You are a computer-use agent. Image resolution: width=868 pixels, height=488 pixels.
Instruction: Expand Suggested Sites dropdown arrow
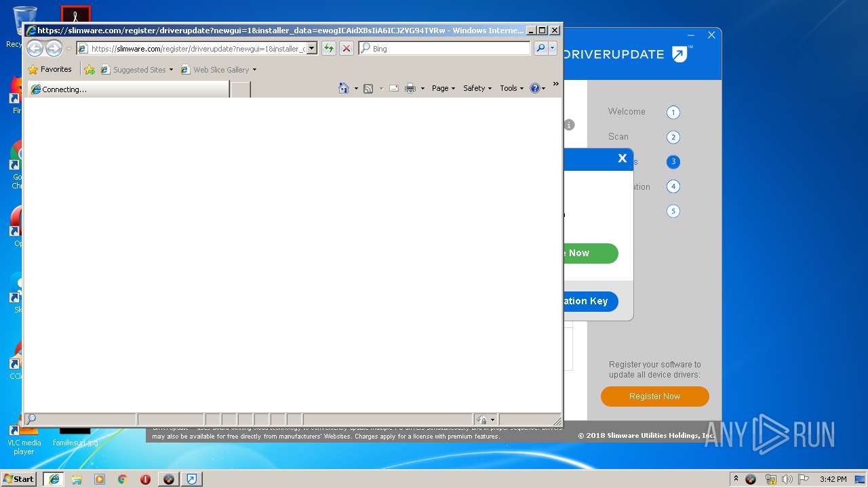(x=171, y=70)
